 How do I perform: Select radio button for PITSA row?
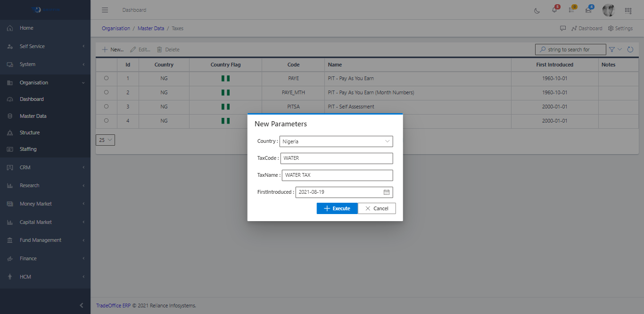106,107
